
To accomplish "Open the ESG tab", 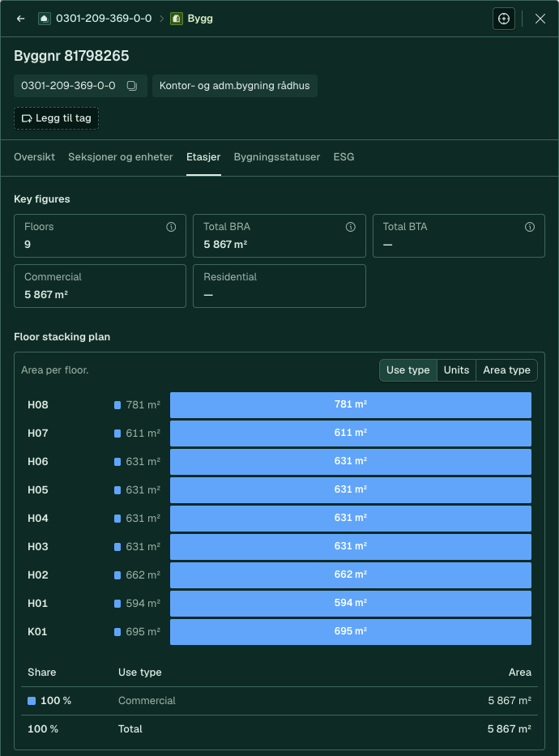I will click(x=344, y=157).
